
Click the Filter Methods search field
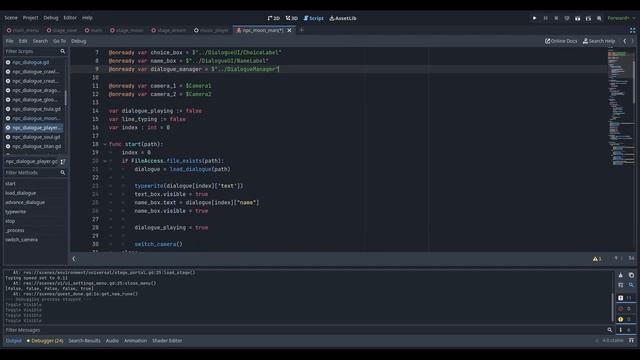click(x=35, y=173)
